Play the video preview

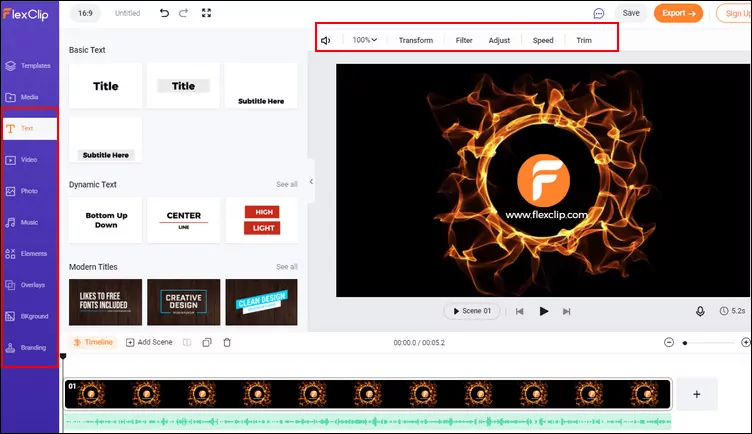543,311
